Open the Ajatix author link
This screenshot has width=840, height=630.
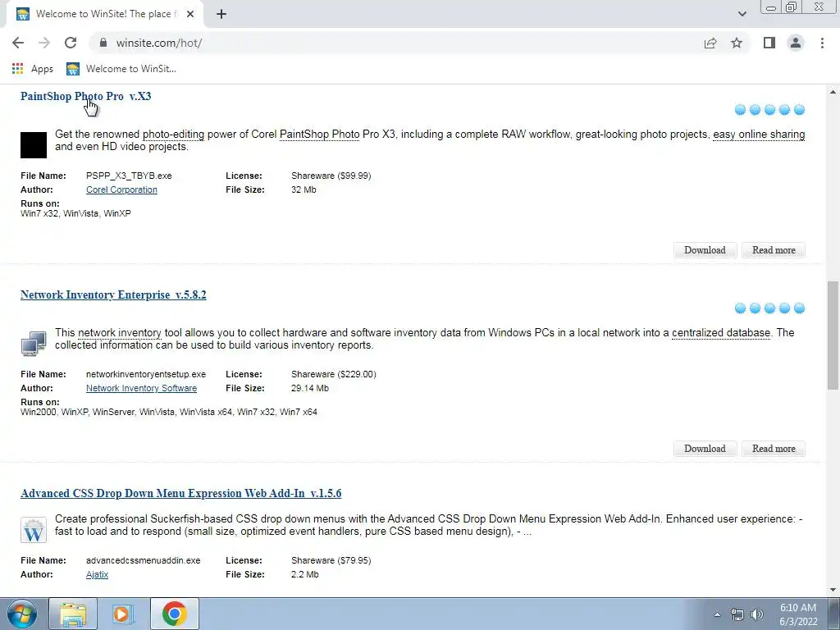click(x=97, y=574)
